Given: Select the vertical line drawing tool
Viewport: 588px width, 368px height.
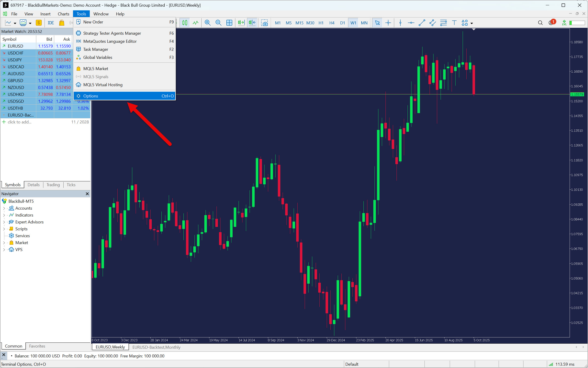Looking at the screenshot, I should click(400, 23).
